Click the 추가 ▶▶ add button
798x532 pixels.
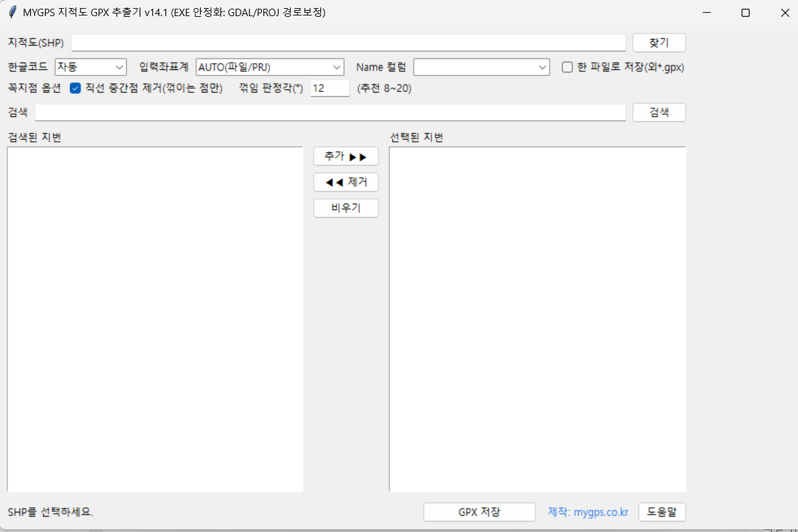click(345, 157)
